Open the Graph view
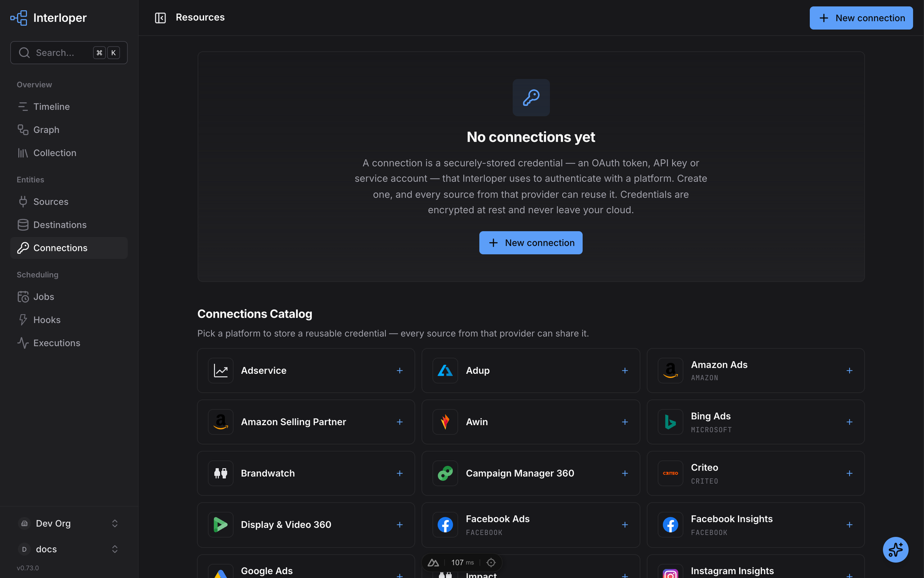924x578 pixels. pyautogui.click(x=69, y=130)
